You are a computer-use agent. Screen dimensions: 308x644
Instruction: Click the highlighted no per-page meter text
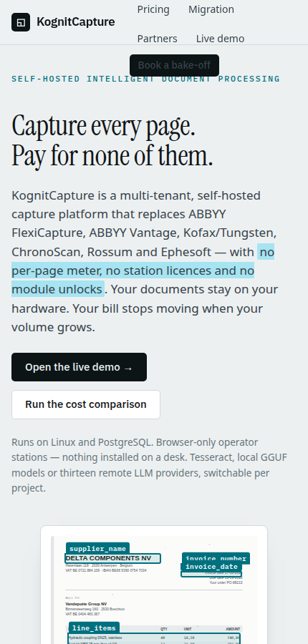(x=143, y=270)
